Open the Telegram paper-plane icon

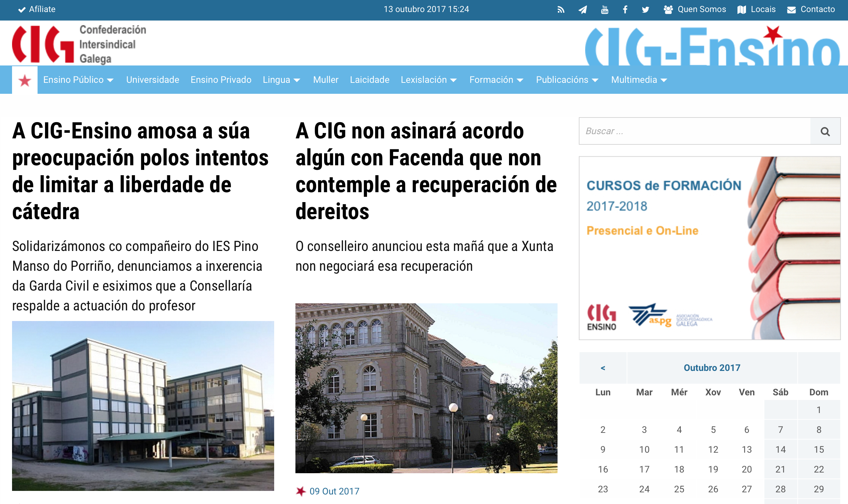pyautogui.click(x=583, y=10)
